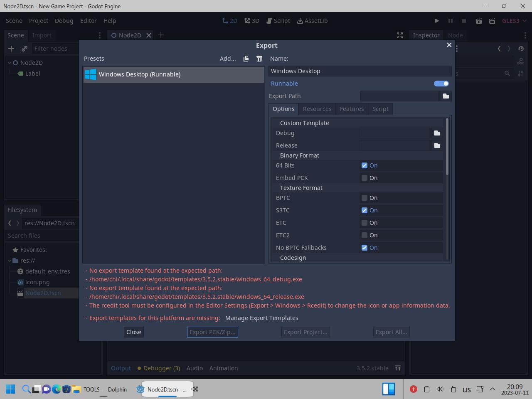Enable ETC2 texture format

(x=365, y=235)
